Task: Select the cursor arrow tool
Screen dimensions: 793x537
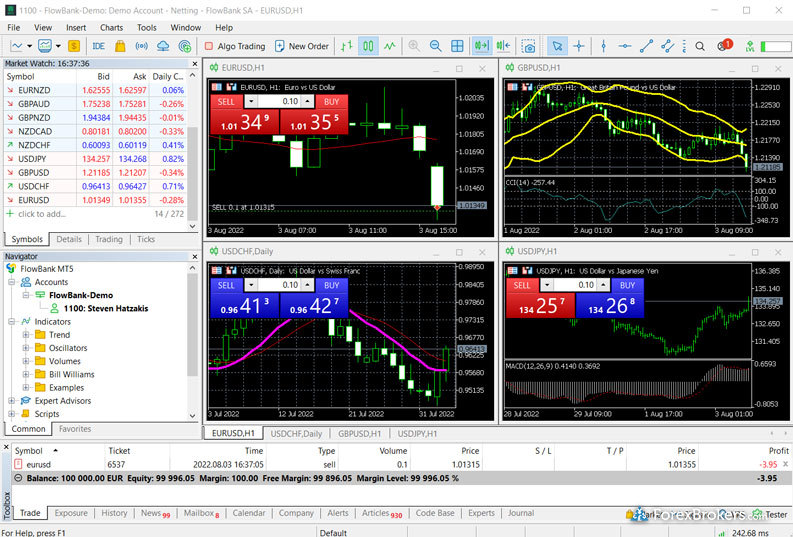Action: (557, 46)
